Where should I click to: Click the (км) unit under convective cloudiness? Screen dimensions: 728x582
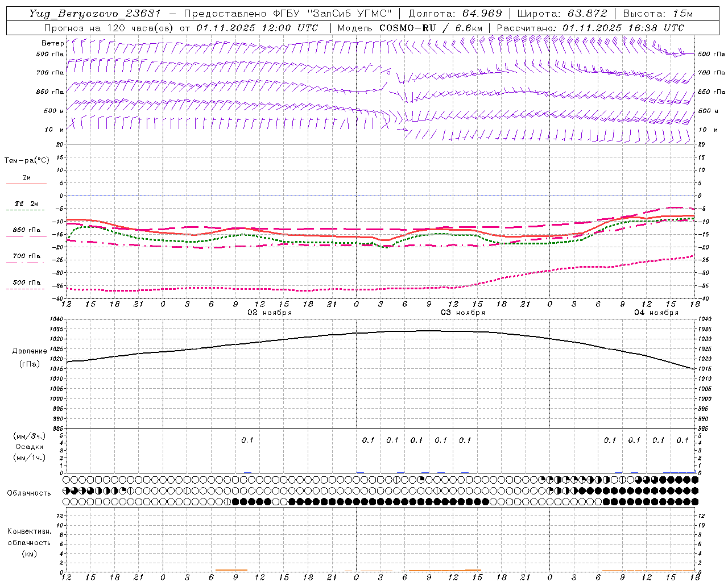tap(30, 554)
